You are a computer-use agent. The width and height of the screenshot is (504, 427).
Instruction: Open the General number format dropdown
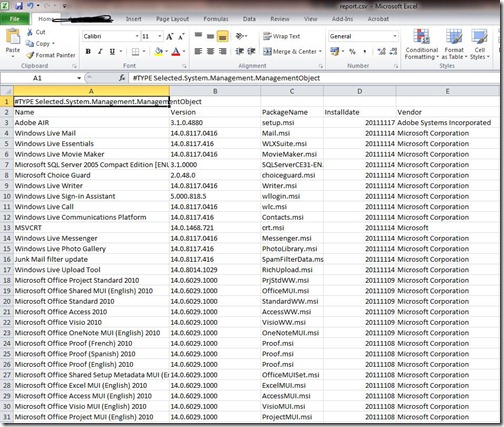click(x=395, y=36)
